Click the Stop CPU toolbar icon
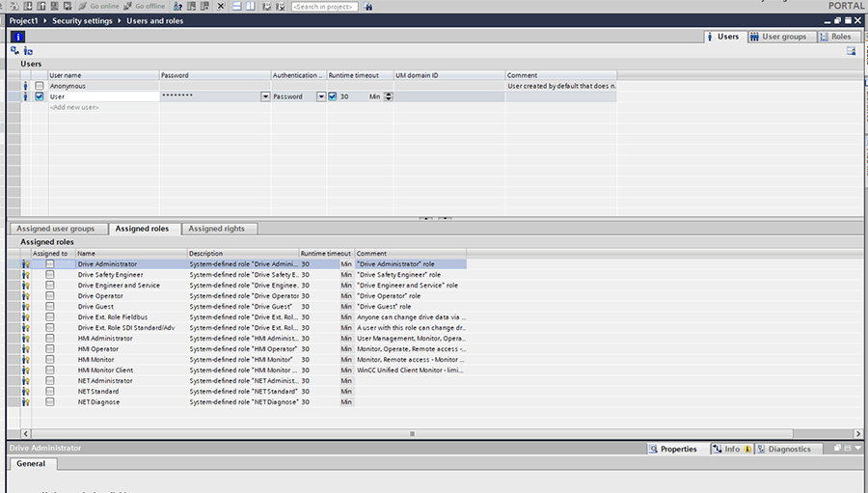This screenshot has width=868, height=493. coord(204,6)
